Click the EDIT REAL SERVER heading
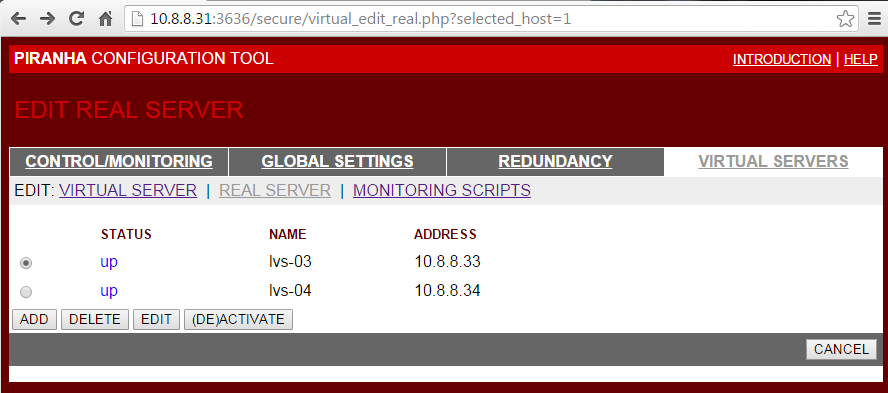This screenshot has height=393, width=888. click(129, 110)
